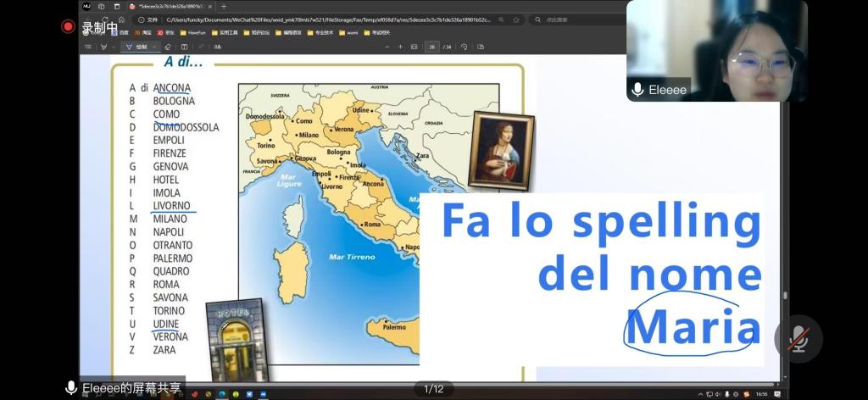Select the highlight tool in PDF toolbar
Screen dimensions: 868x400
[103, 47]
